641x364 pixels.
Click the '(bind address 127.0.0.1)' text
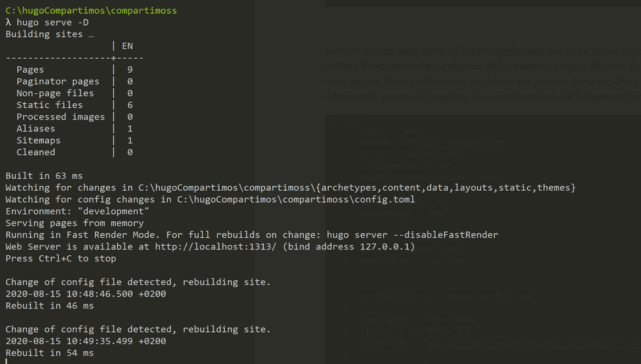[x=349, y=247]
